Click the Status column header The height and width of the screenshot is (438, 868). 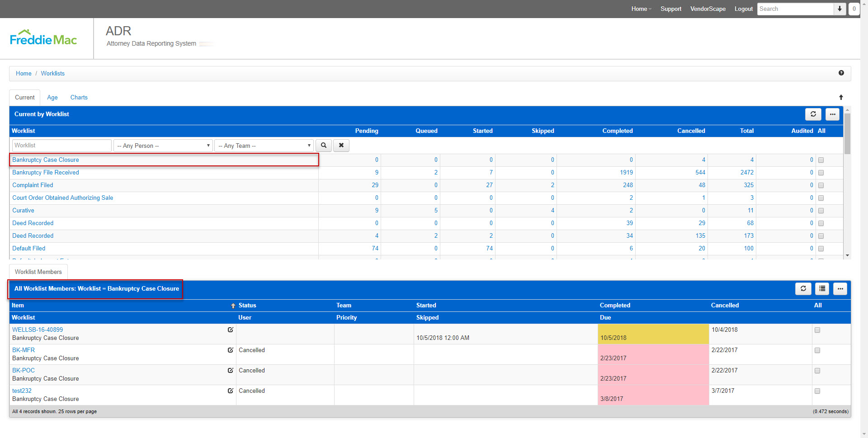[x=247, y=306]
